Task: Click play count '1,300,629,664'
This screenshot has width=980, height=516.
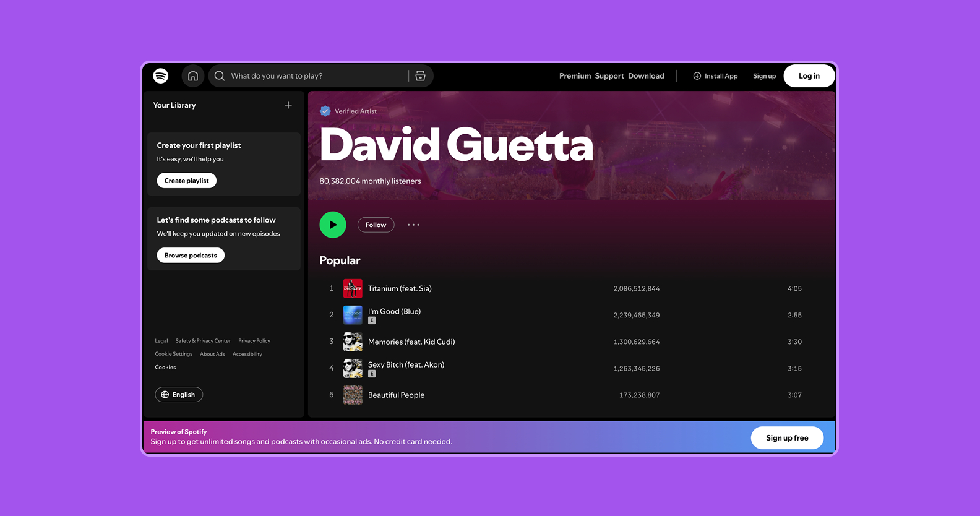Action: click(637, 342)
